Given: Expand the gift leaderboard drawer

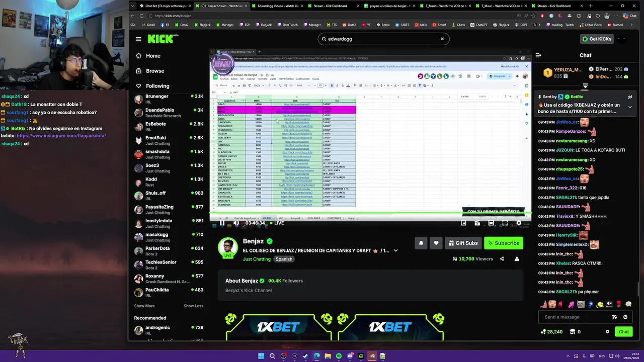Looking at the screenshot, I should (585, 86).
